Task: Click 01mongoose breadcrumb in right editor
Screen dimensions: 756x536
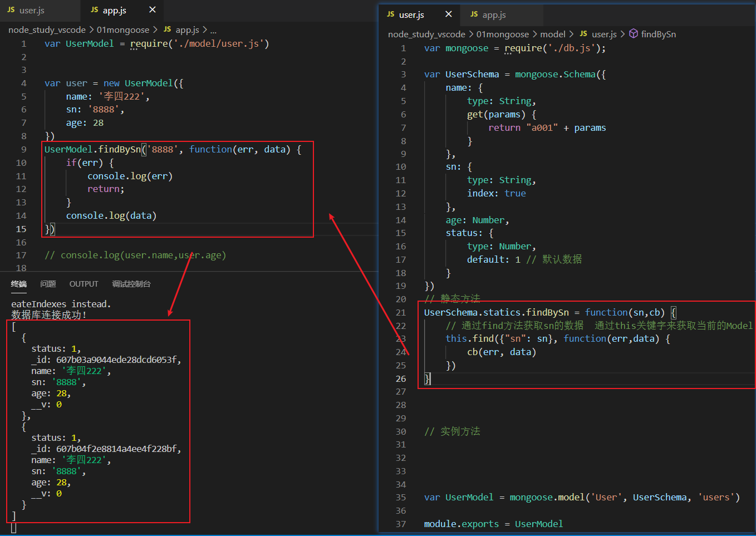Action: coord(503,34)
